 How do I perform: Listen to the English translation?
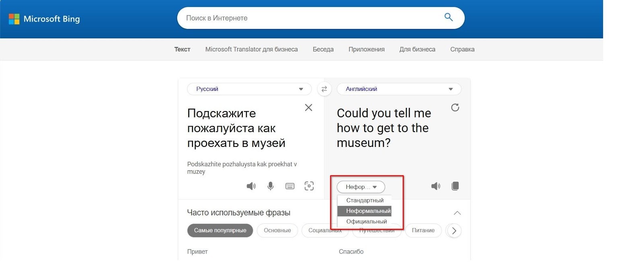(x=436, y=186)
